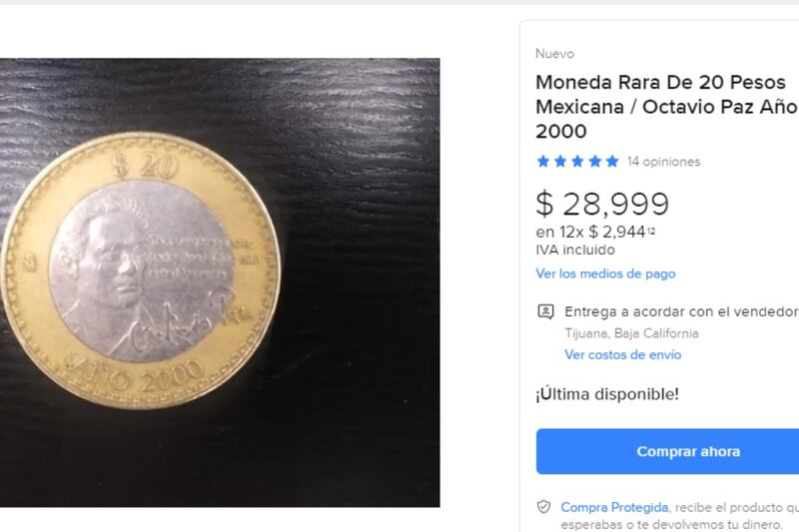Click the Entrega a acordar con el vendedor text
799x532 pixels.
681,311
